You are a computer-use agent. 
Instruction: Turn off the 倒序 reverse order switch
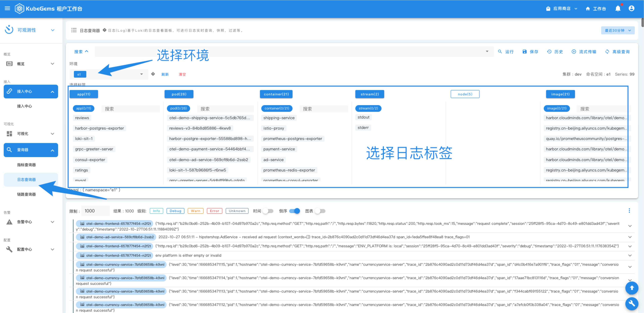295,211
